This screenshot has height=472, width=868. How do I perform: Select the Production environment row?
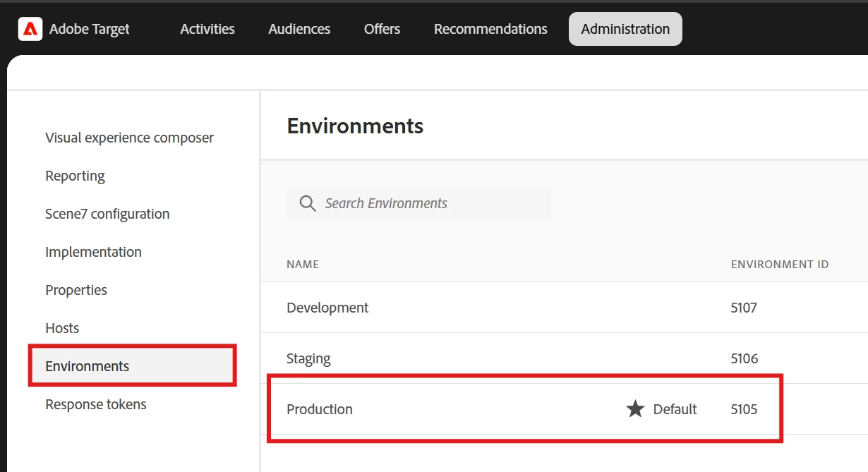[565, 409]
